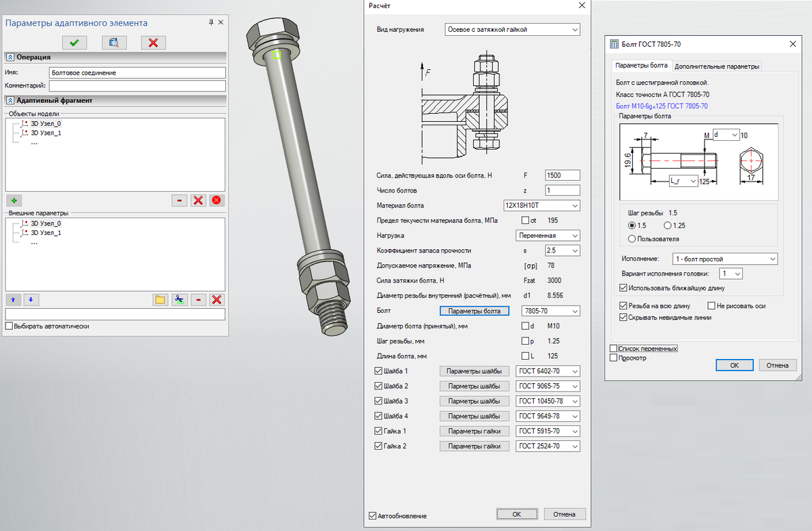Viewport: 812px width, 531px height.
Task: Uncheck Шайба 3 checkbox
Action: 378,401
